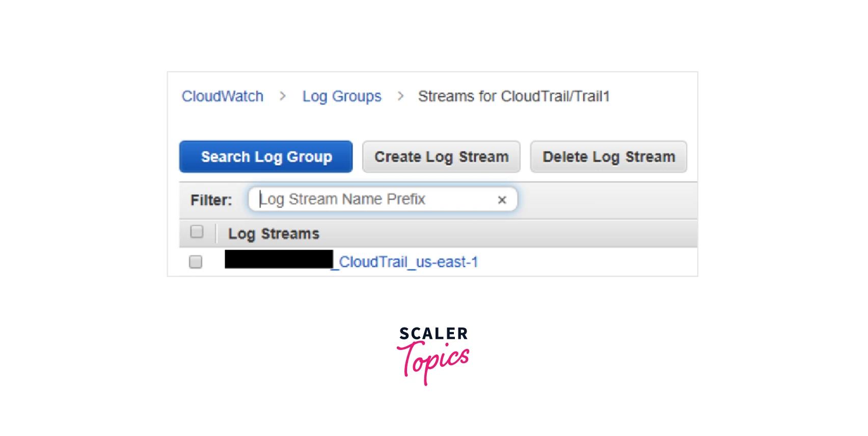Go back to Log Groups via the breadcrumb
The width and height of the screenshot is (868, 436).
coord(342,96)
